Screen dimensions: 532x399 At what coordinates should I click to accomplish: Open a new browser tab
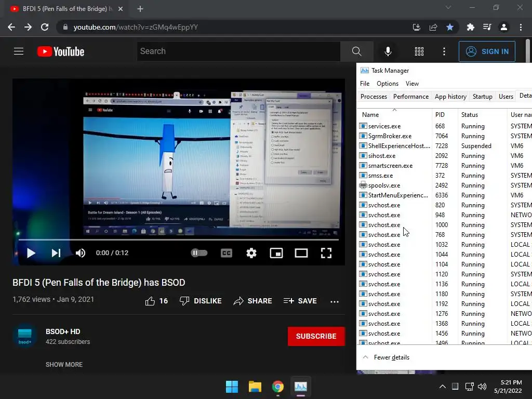coord(140,9)
